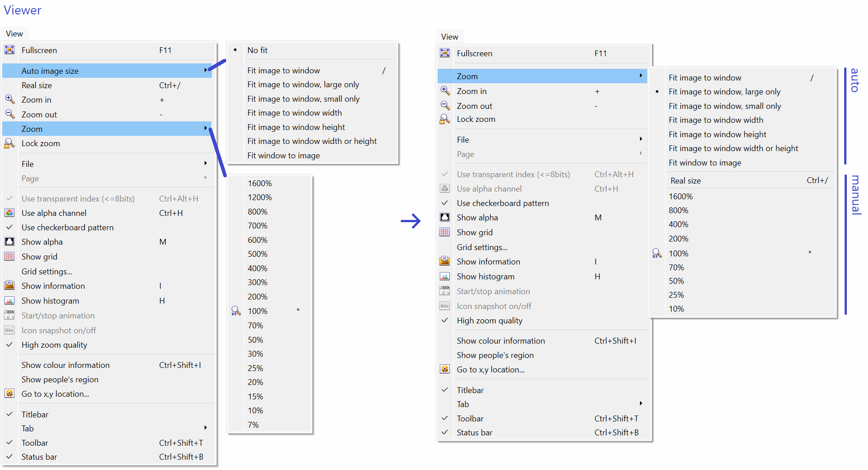The image size is (868, 470).
Task: Click Go to x,y location icon, right-hand menu
Action: [445, 369]
